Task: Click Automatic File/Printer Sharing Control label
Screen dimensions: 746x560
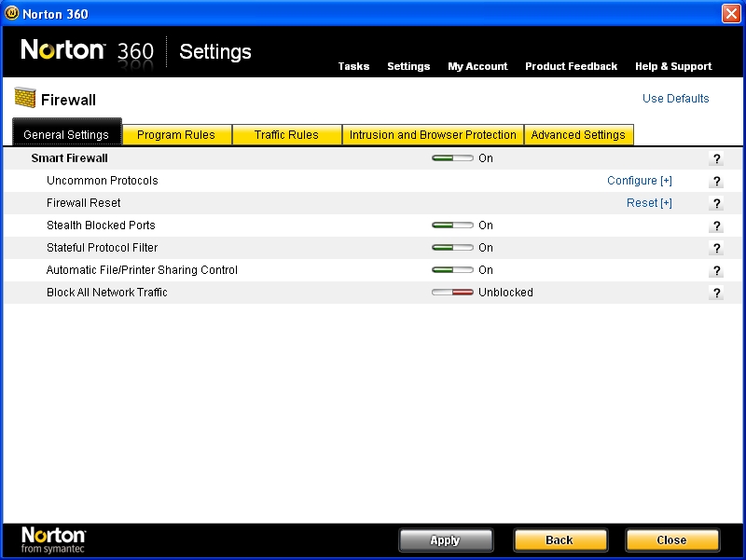Action: pos(142,270)
